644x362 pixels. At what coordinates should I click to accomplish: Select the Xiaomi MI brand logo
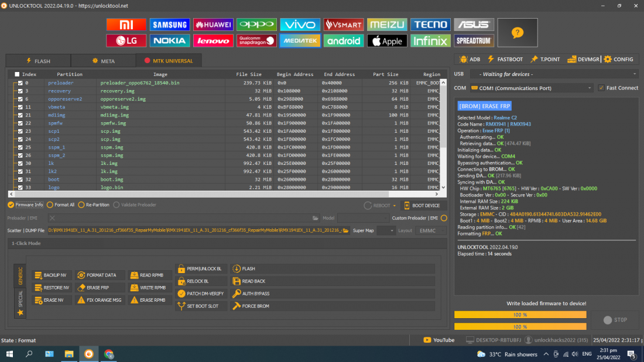pyautogui.click(x=126, y=25)
